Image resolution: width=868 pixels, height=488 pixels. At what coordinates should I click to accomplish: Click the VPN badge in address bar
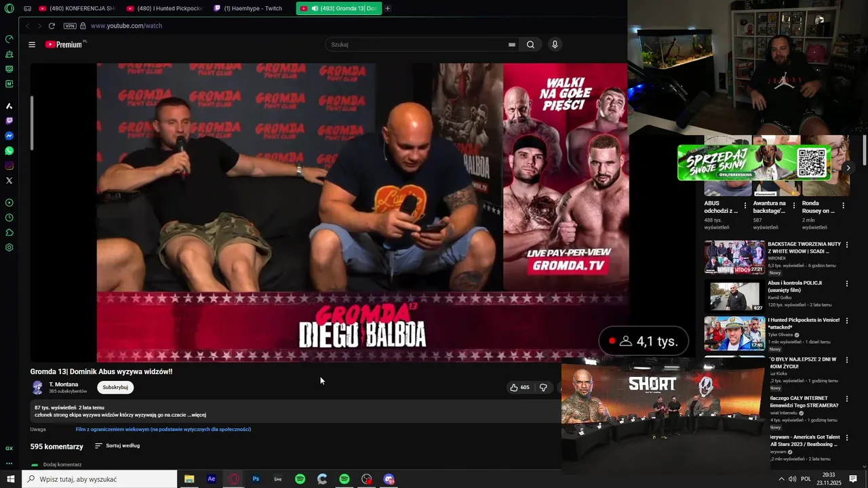(70, 26)
